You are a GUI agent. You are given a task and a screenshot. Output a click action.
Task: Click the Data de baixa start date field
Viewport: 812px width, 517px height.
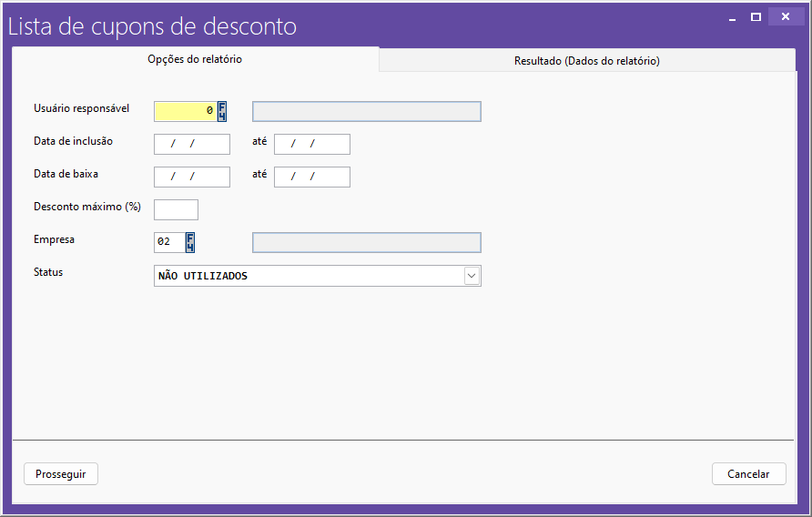pyautogui.click(x=191, y=177)
